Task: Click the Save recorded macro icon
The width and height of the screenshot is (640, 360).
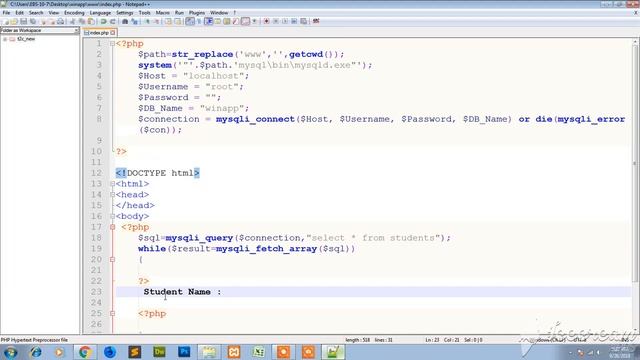Action: click(303, 21)
